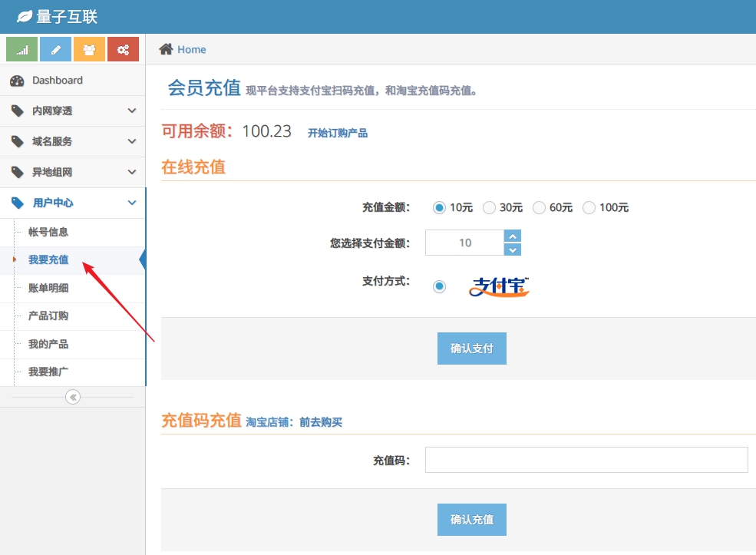Click the orange users group shortcut icon

tap(89, 50)
